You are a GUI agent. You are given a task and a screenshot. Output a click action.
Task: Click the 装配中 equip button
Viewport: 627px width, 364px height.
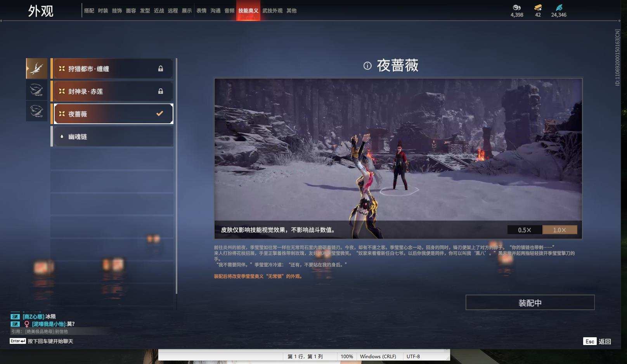[530, 302]
